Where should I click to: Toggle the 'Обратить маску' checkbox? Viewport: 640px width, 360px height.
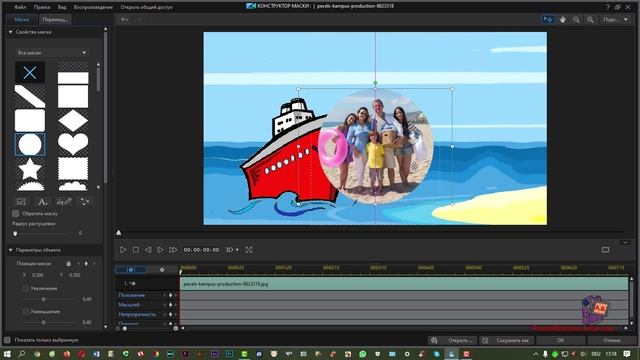pyautogui.click(x=16, y=213)
